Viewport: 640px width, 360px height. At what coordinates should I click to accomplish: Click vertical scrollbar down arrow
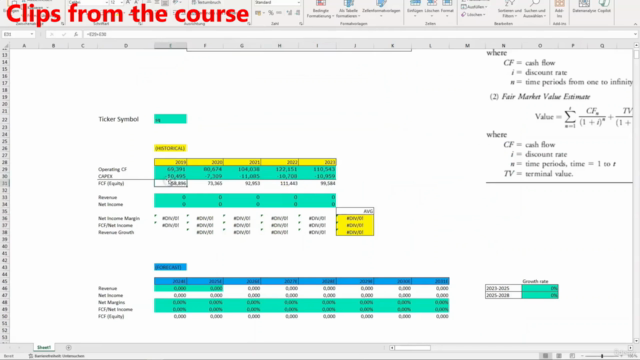636,341
